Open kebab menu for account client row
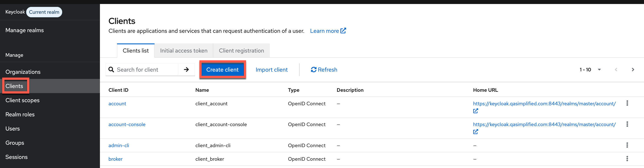The image size is (644, 168). pyautogui.click(x=627, y=103)
